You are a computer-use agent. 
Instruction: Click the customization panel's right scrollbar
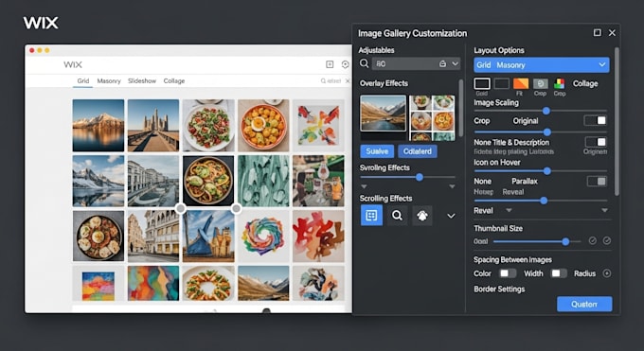(x=617, y=121)
